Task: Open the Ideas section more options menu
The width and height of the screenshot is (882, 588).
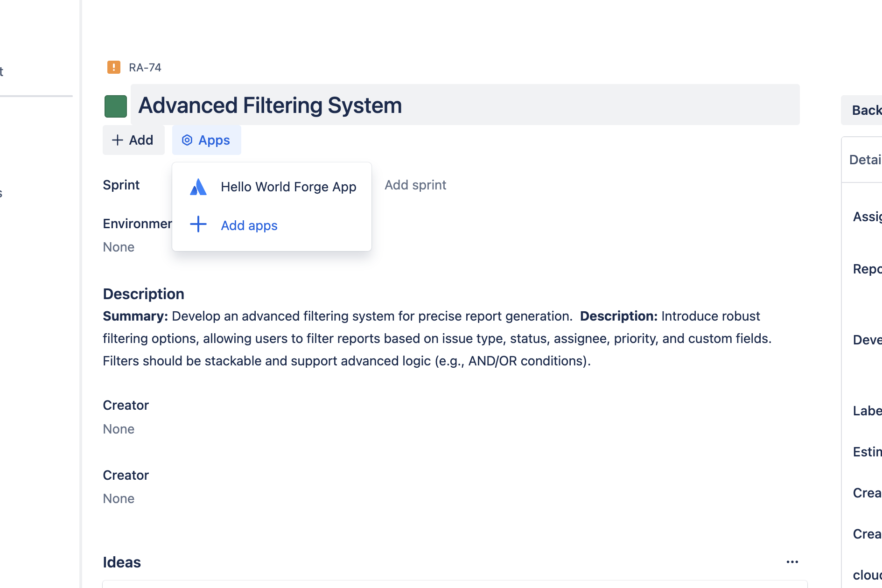Action: click(x=792, y=562)
